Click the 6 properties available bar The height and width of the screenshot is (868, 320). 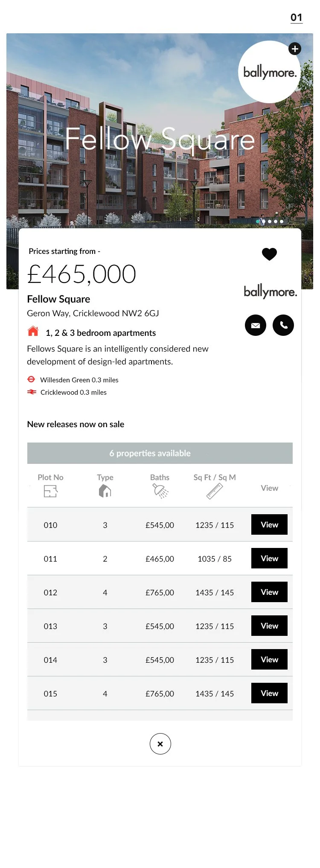coord(160,453)
